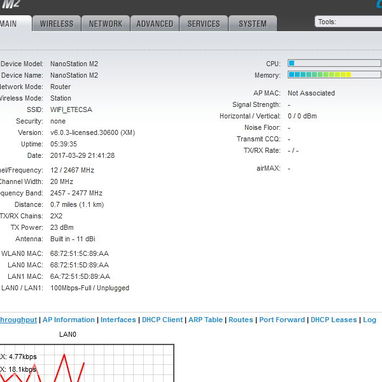The width and height of the screenshot is (382, 382).
Task: Open the Tools dropdown
Action: coord(348,22)
